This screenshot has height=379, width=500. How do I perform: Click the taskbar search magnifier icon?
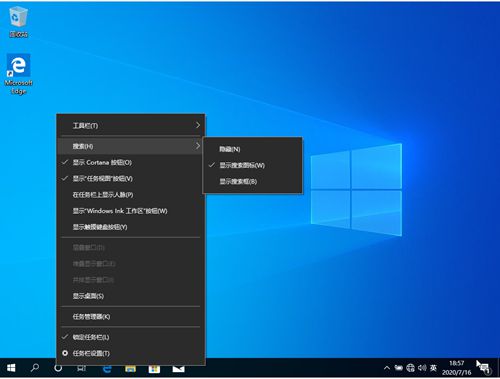click(x=34, y=368)
